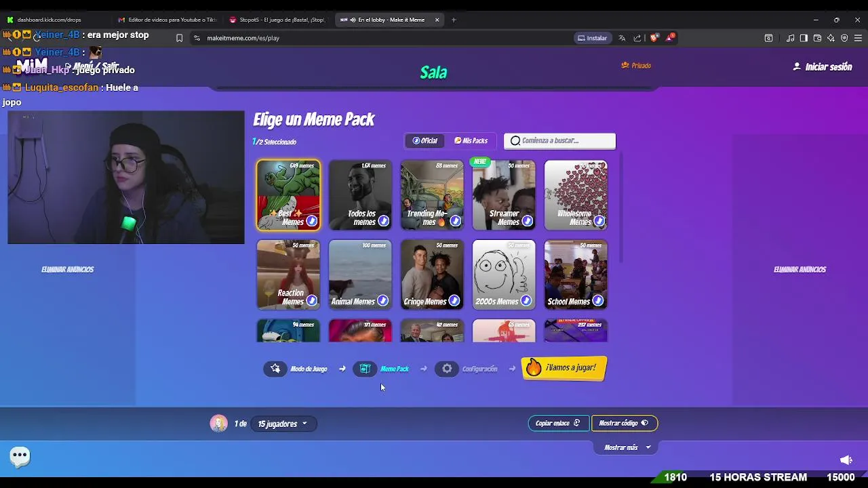Click the Mostrar código button
Screen dimensions: 868x488
click(624, 423)
